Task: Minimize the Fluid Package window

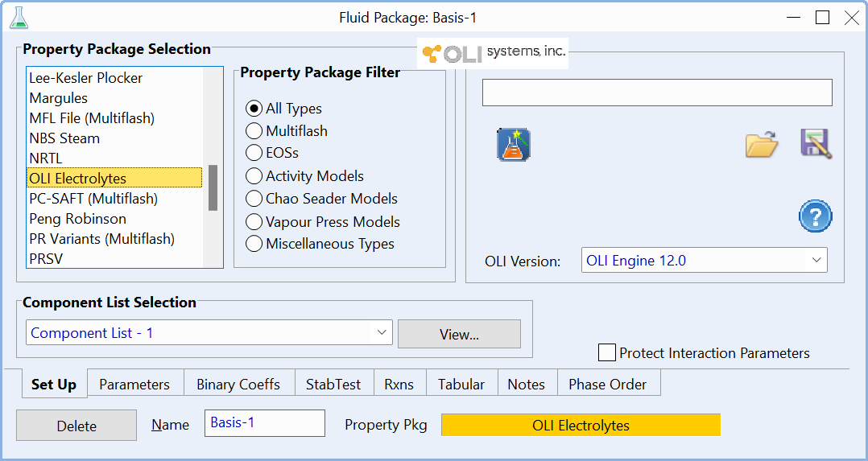Action: [793, 18]
